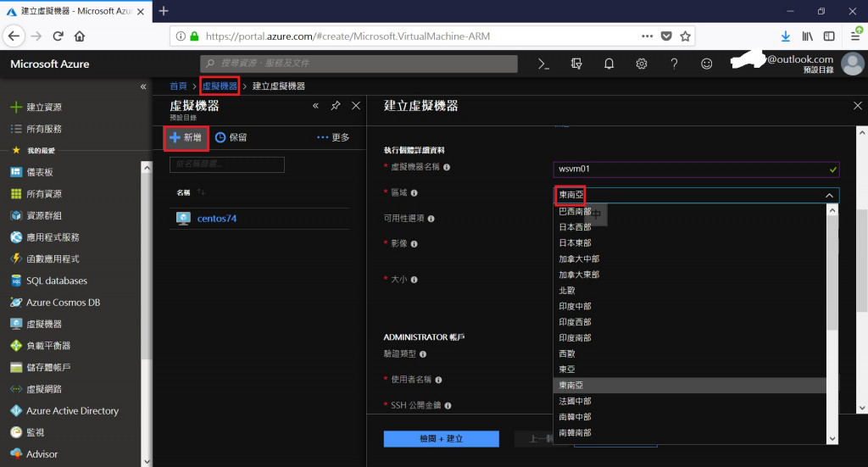Click sidebar scrollbar down arrow

(147, 461)
